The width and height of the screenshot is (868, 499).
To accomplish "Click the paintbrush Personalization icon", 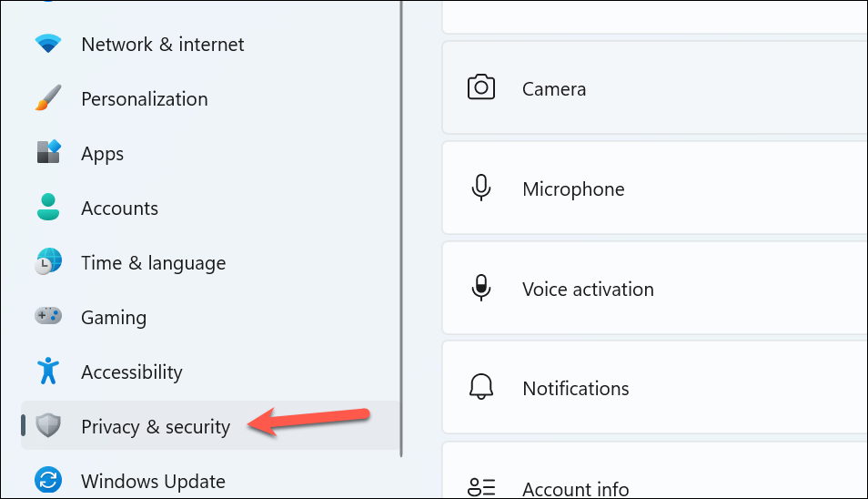I will pos(48,98).
